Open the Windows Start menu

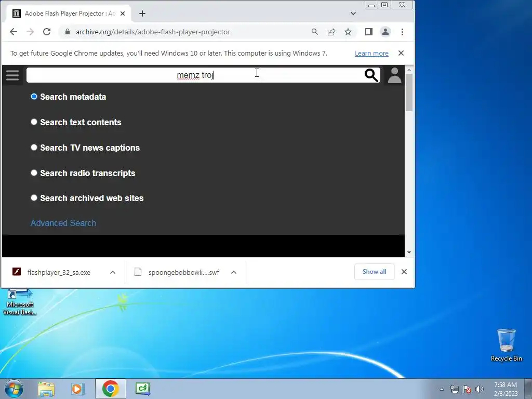[14, 389]
